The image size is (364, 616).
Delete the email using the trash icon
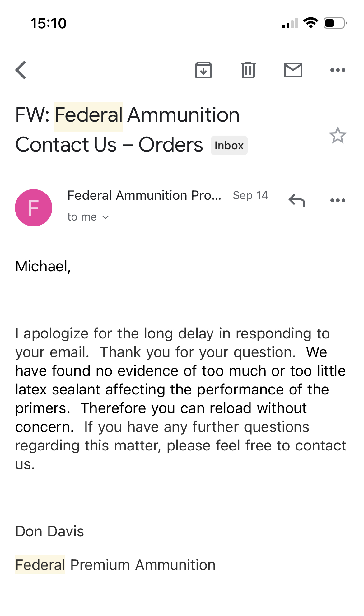(x=248, y=70)
